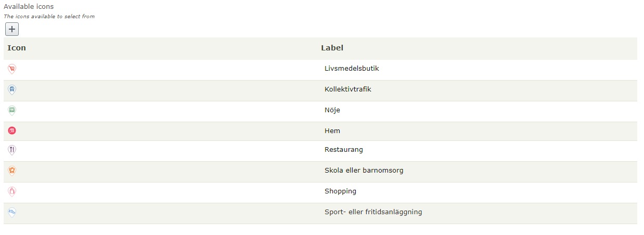Image resolution: width=644 pixels, height=235 pixels.
Task: Select the green entertainment map pin icon
Action: tap(12, 110)
